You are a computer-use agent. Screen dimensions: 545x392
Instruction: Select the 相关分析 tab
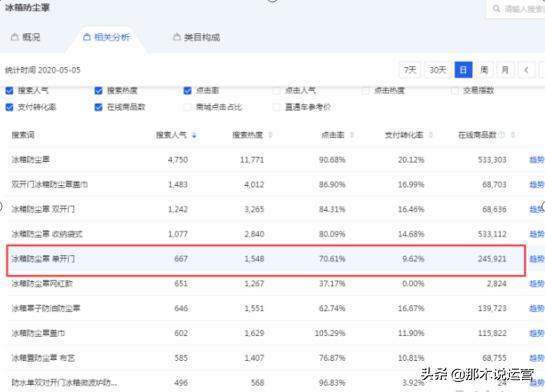pos(107,37)
